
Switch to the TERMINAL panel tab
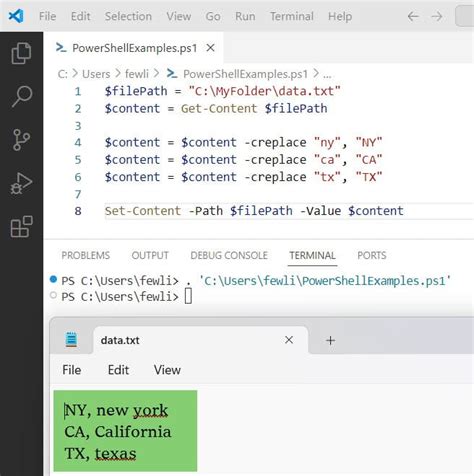[x=312, y=255]
